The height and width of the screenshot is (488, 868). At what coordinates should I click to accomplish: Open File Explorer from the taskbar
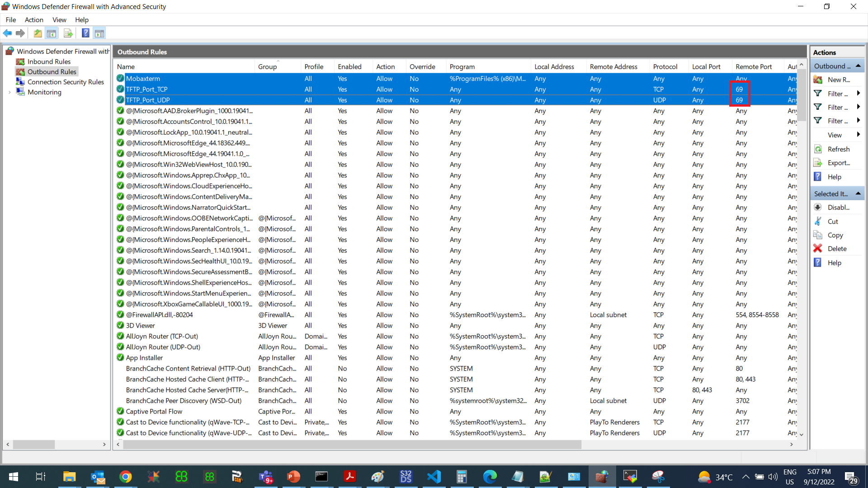coord(69,477)
